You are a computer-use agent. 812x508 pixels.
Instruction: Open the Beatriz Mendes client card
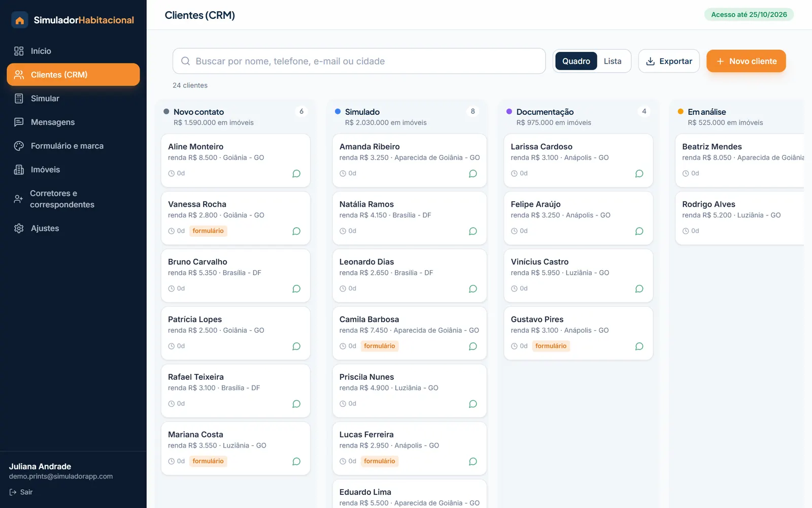pos(740,161)
